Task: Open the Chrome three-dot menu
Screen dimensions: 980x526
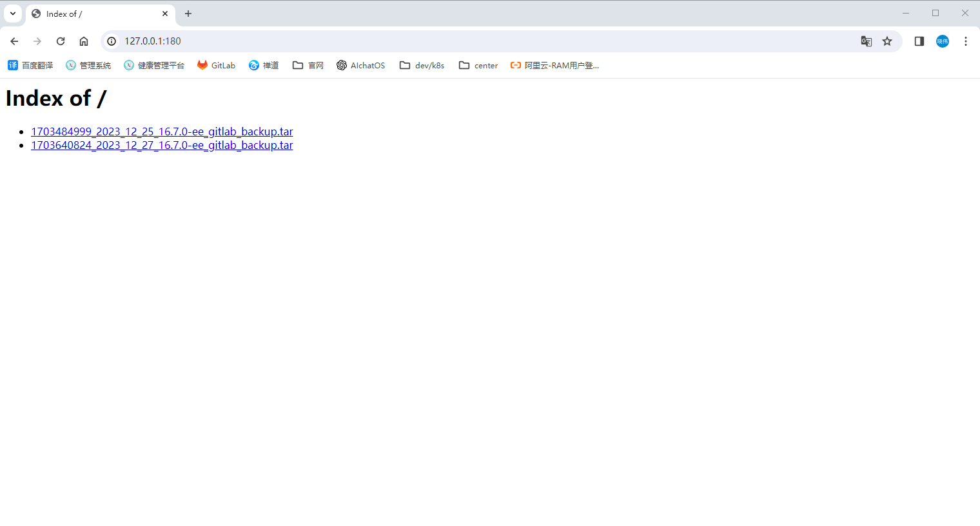Action: [x=965, y=41]
